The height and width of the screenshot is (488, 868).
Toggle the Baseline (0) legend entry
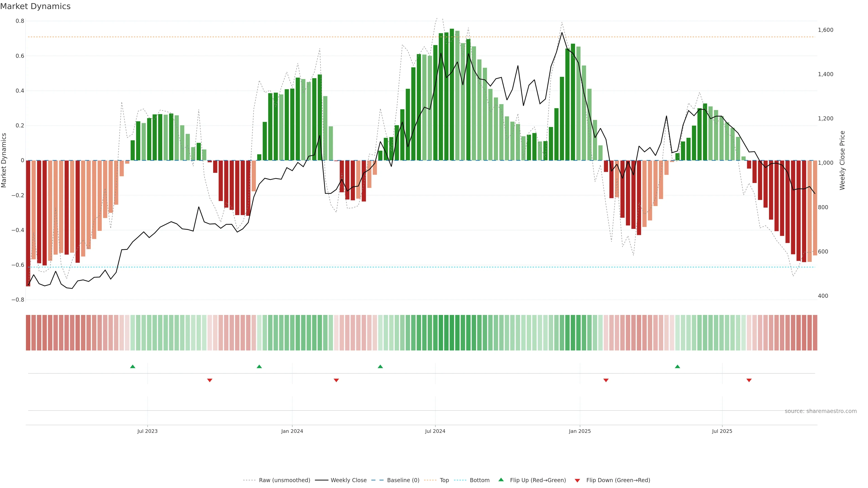pos(403,480)
